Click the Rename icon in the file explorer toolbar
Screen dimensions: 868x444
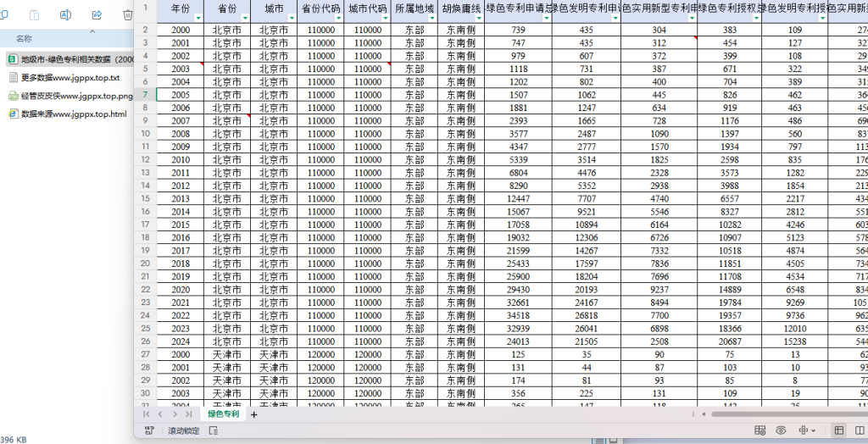65,15
